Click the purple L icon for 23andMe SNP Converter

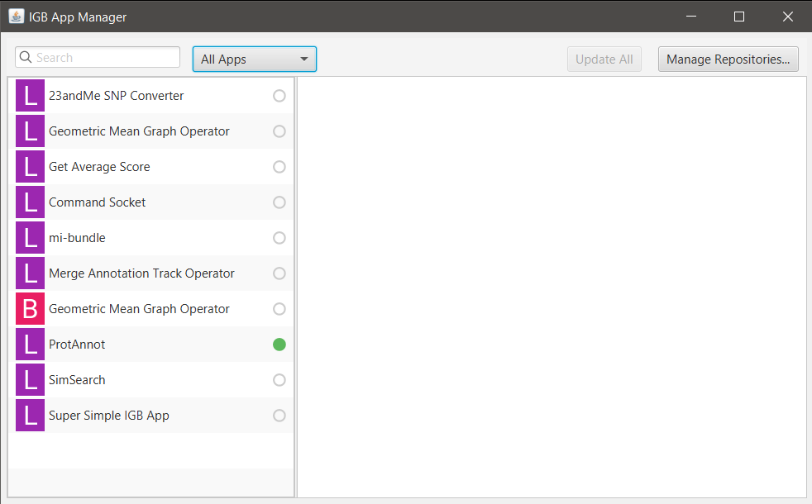click(x=30, y=96)
